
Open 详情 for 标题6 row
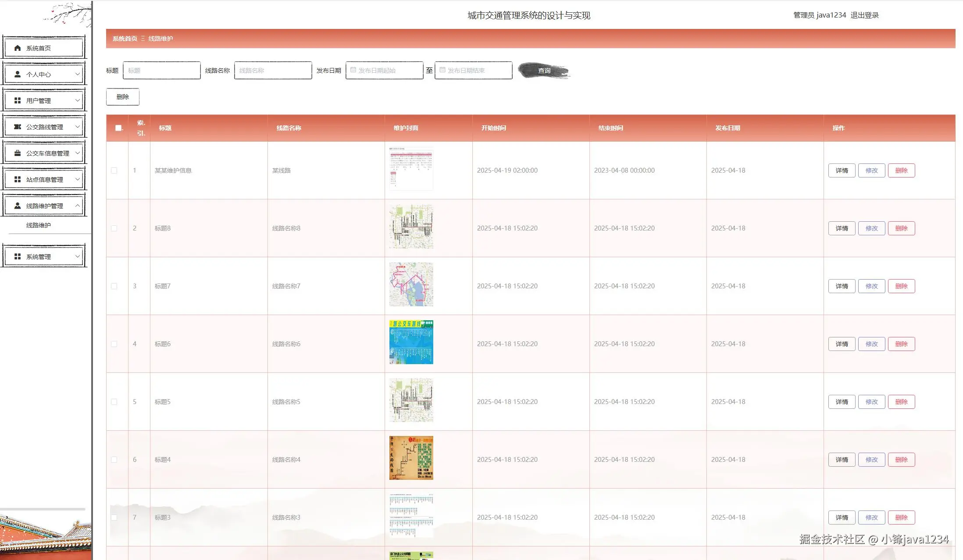(842, 344)
